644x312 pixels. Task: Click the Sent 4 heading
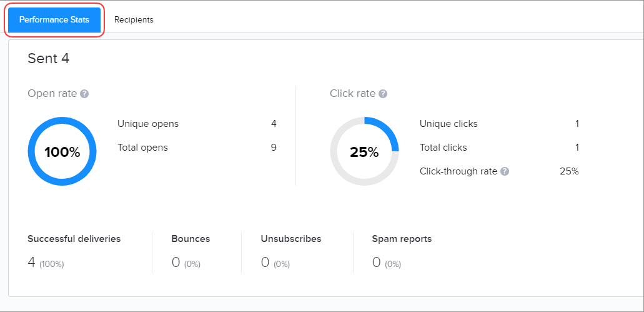click(x=49, y=59)
